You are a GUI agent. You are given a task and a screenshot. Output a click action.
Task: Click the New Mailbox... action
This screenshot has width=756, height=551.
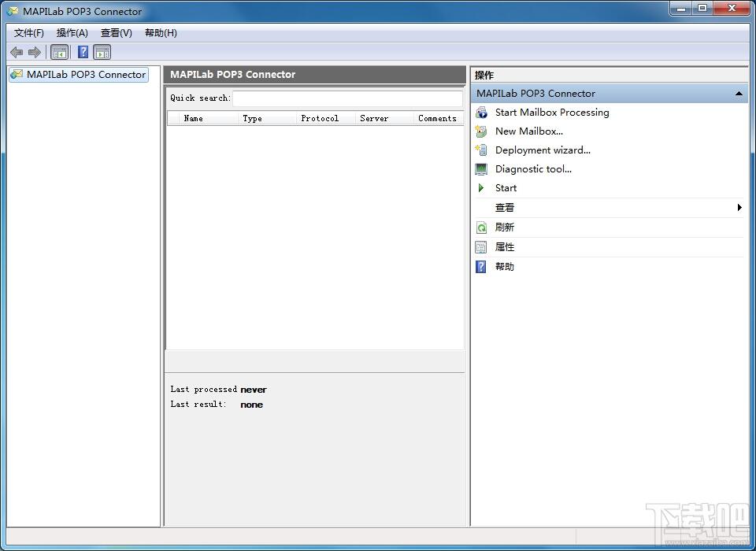[x=529, y=131]
